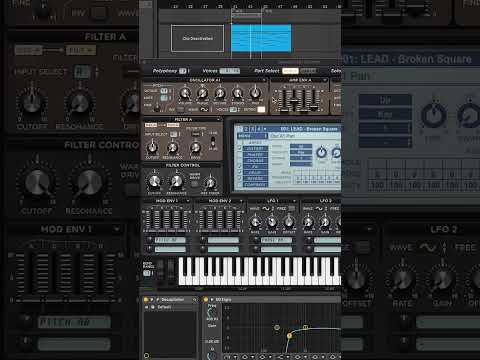Click the Part Select A button
This screenshot has width=480, height=360.
point(290,71)
